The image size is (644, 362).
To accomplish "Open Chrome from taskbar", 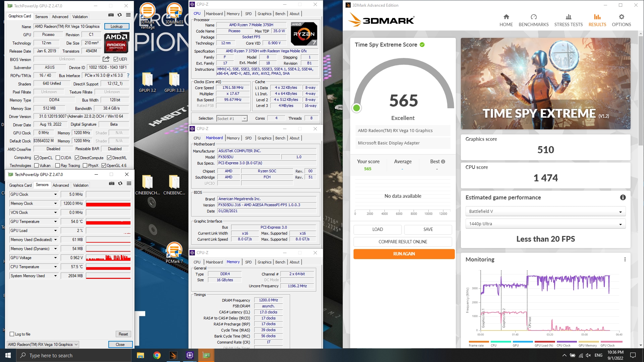I will coord(157,355).
